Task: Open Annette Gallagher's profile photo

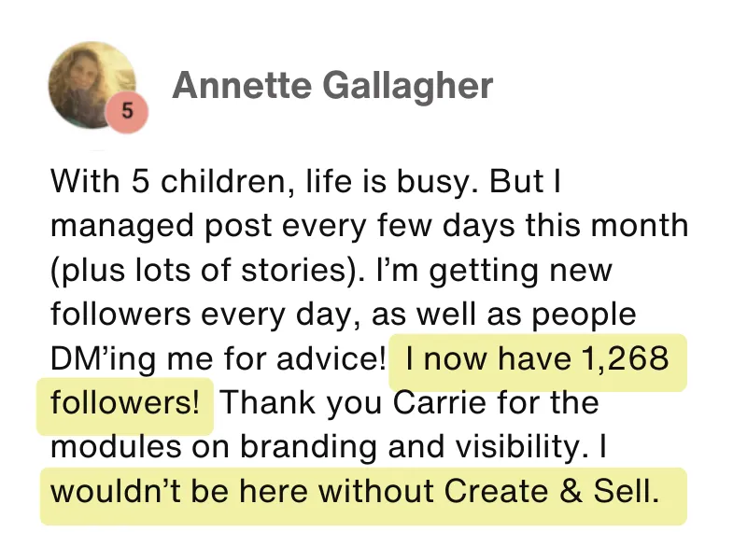Action: pos(92,85)
